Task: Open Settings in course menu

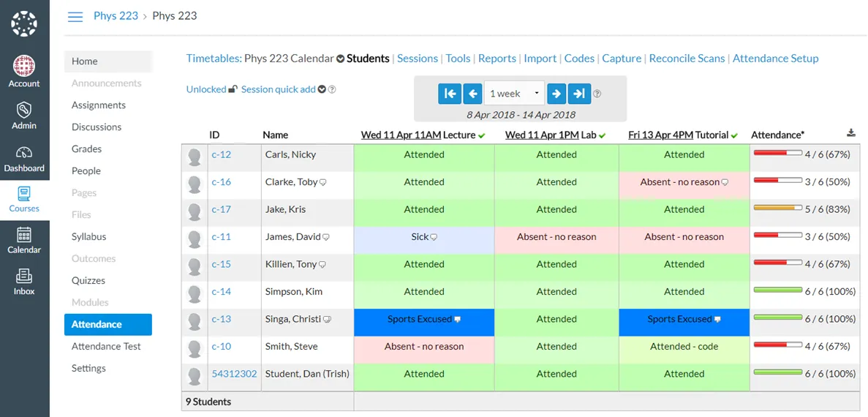Action: point(88,368)
